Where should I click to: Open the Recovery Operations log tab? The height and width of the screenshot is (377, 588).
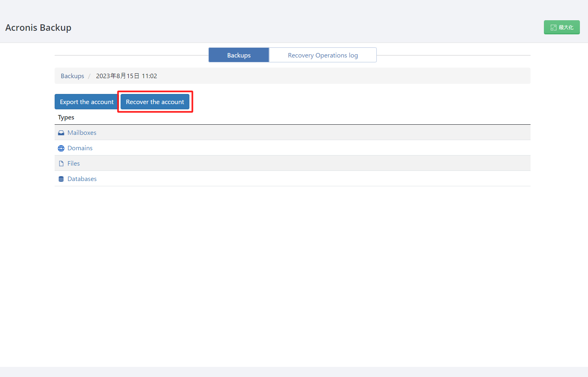click(x=323, y=55)
